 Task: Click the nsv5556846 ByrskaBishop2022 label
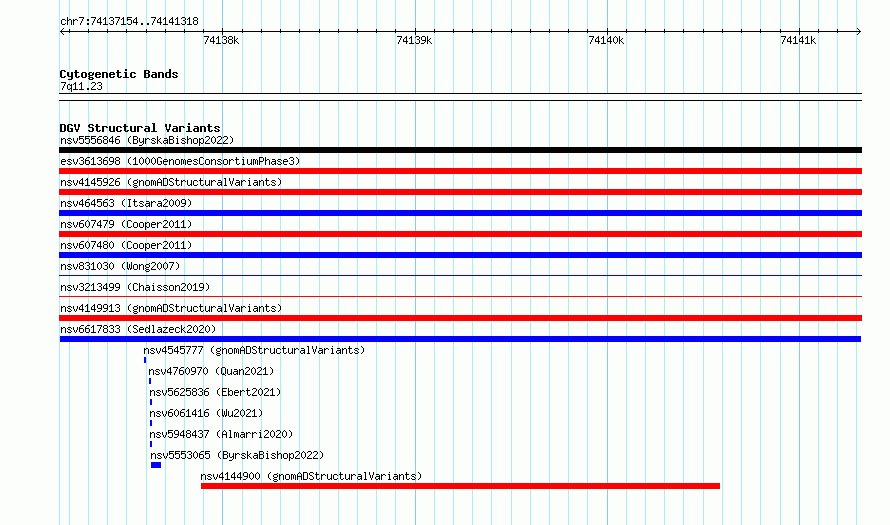(x=147, y=140)
